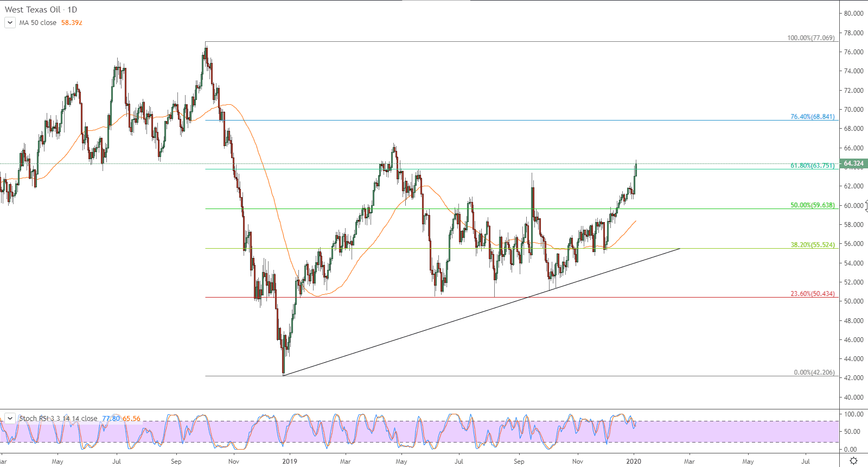Screen dimensions: 868x467
Task: Select the 50.00%(59.638) Fibonacci label
Action: click(x=813, y=205)
